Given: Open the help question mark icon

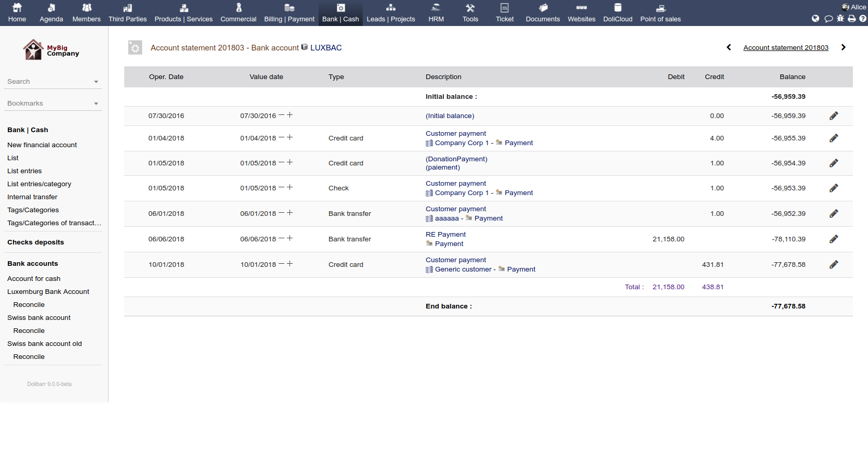Looking at the screenshot, I should (x=863, y=18).
